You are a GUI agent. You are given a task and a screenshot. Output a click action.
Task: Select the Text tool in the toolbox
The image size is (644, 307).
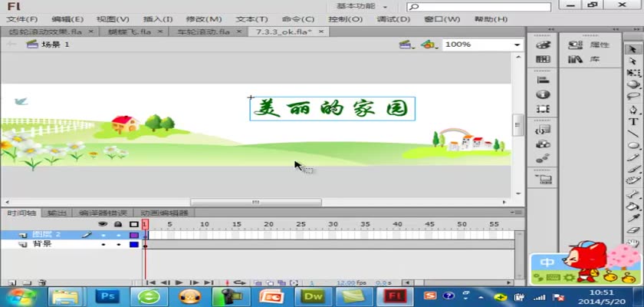coord(633,120)
